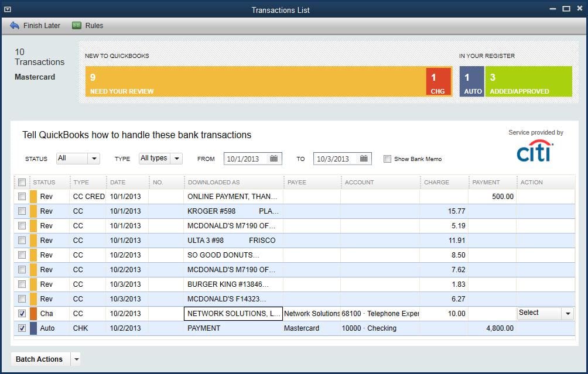Open the FROM date calendar picker
This screenshot has height=374, width=588.
pyautogui.click(x=274, y=159)
